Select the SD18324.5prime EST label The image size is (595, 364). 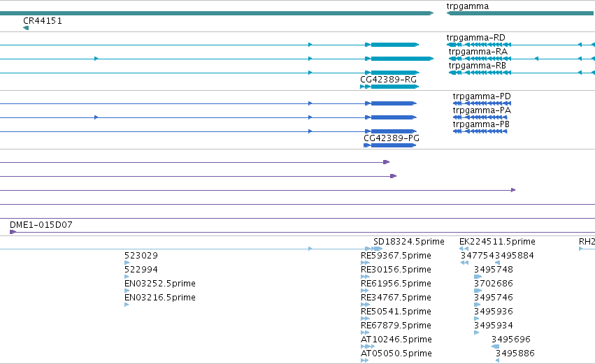tap(409, 242)
